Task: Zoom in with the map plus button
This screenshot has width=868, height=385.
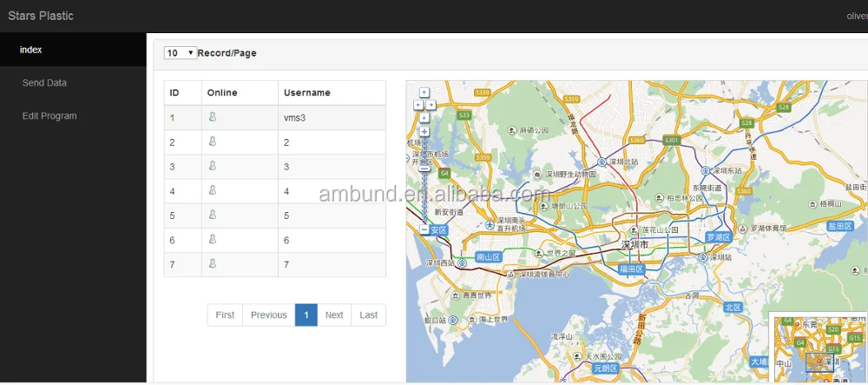Action: pos(424,132)
